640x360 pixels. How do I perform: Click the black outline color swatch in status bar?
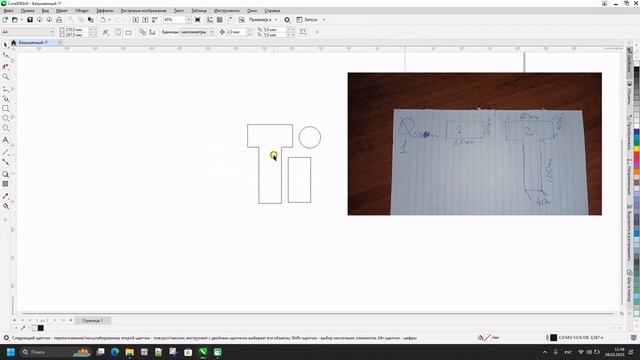pos(553,338)
